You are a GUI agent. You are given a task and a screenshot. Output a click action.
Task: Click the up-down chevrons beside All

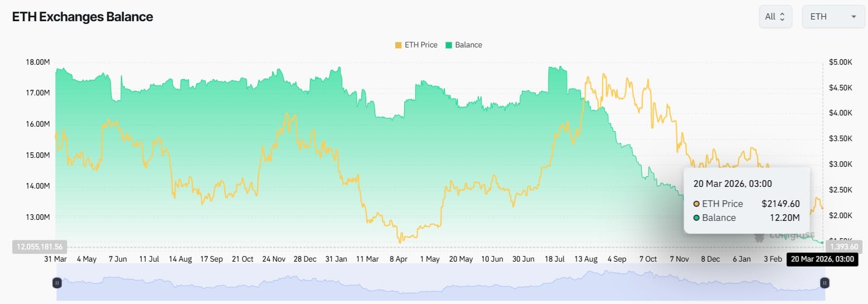tap(782, 17)
